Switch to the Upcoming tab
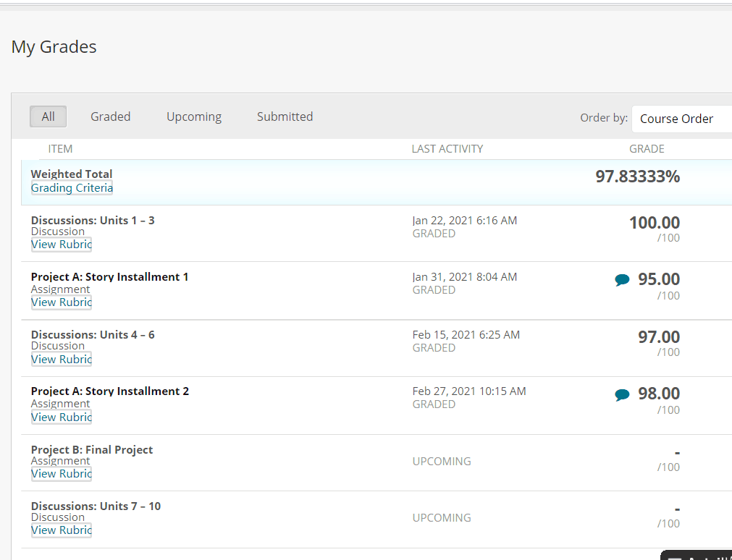The width and height of the screenshot is (732, 560). click(194, 116)
